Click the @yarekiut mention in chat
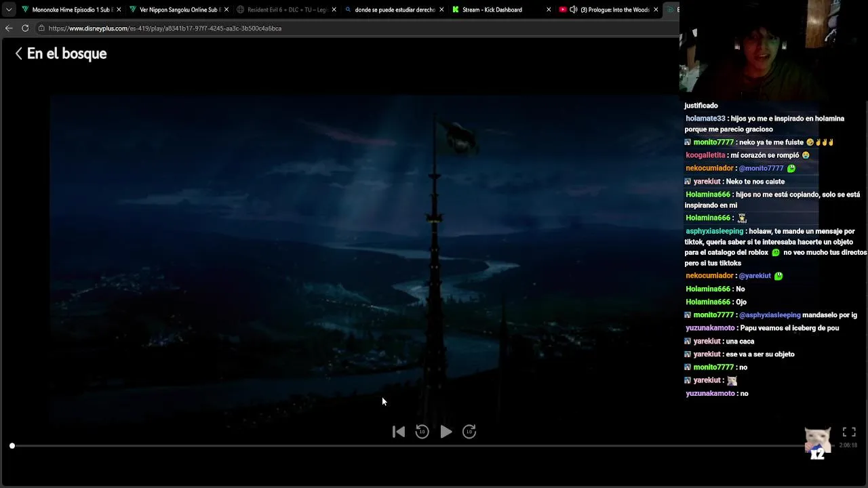The image size is (868, 488). click(755, 276)
